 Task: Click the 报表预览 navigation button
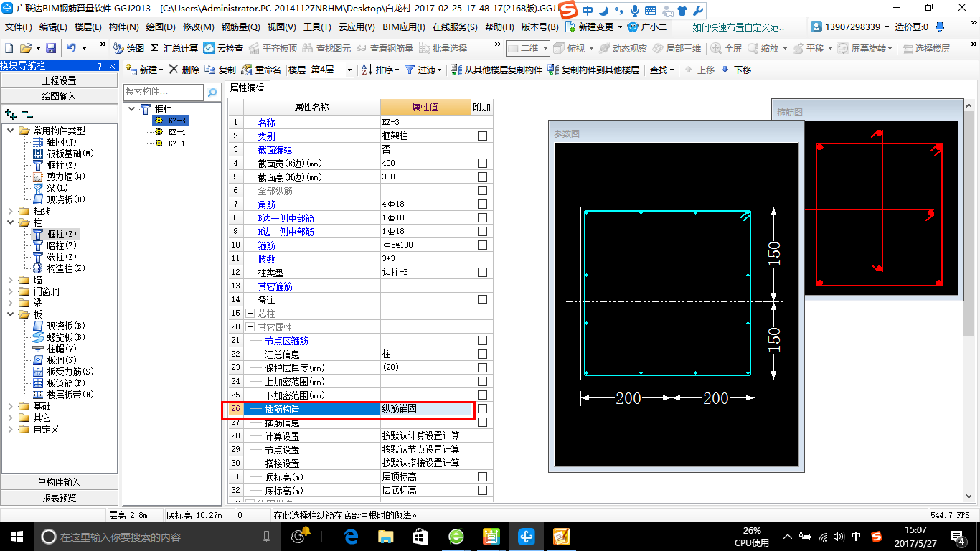point(59,498)
